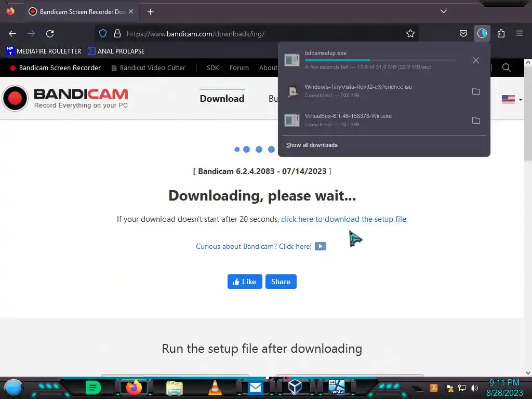Open the Firefox hamburger menu
The height and width of the screenshot is (399, 532).
(519, 33)
